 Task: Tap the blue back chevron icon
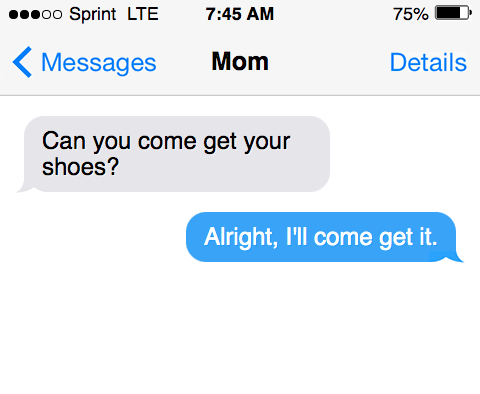22,62
